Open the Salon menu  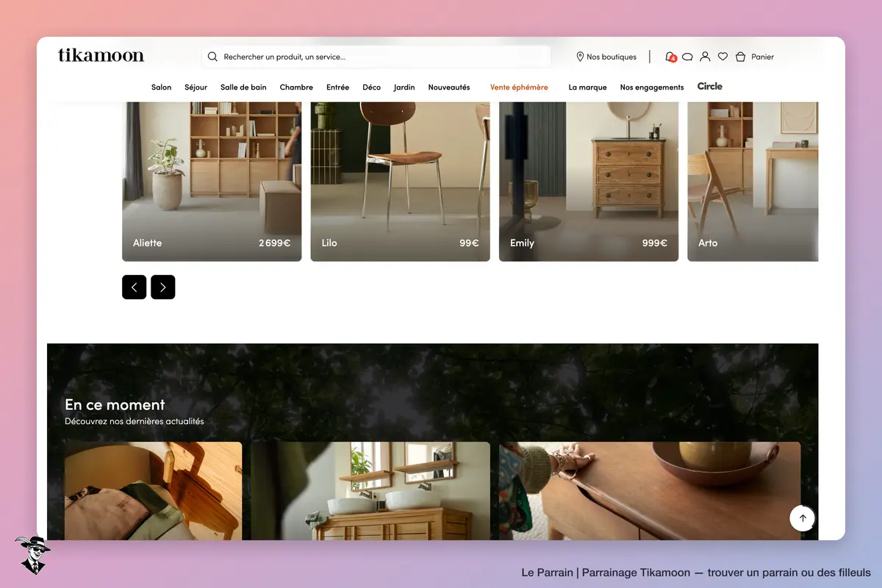coord(162,87)
